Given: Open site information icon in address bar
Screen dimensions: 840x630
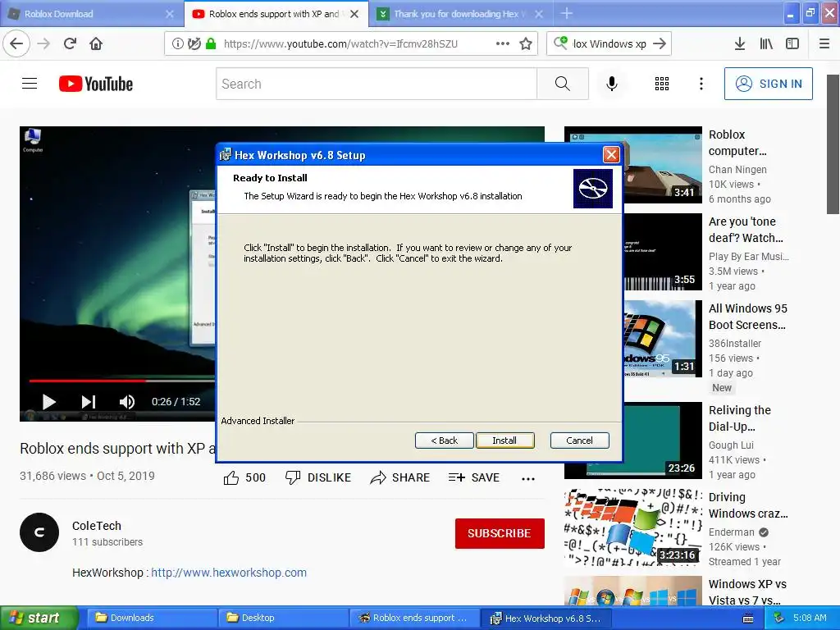Looking at the screenshot, I should click(x=177, y=44).
